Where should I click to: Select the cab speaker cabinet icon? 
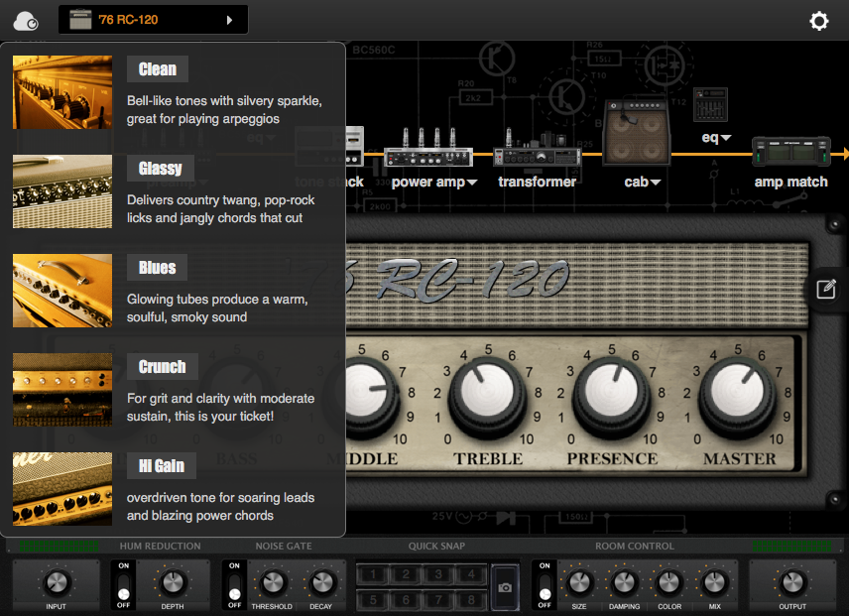coord(638,132)
